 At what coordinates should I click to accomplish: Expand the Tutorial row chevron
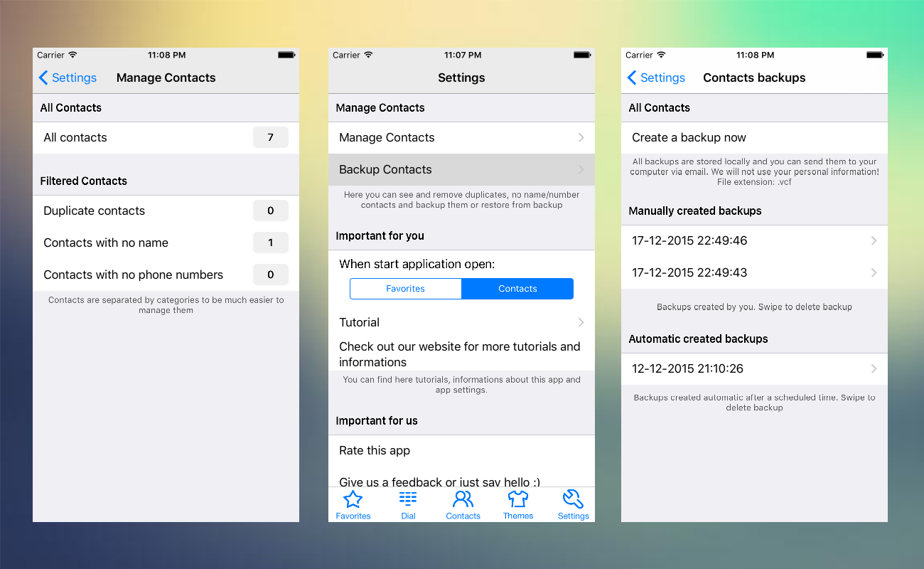581,322
